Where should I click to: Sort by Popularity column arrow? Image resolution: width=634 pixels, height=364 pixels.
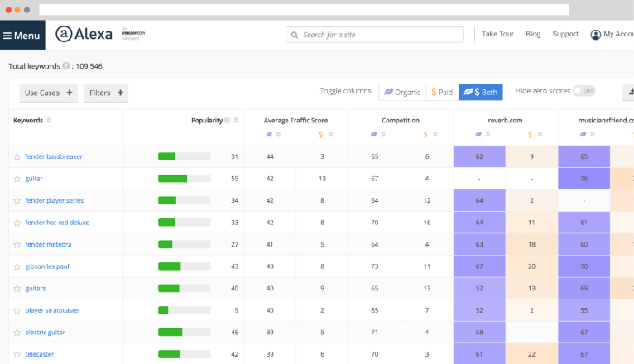coord(236,121)
